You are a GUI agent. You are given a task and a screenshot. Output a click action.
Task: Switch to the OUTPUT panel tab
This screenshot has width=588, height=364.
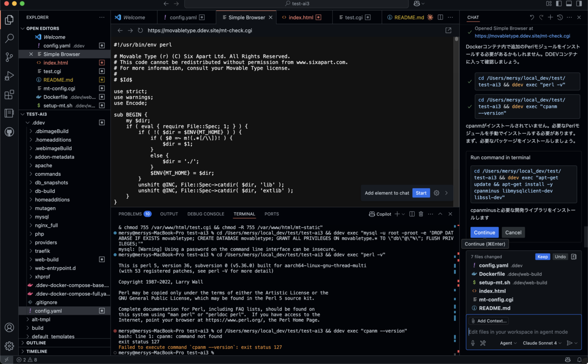(169, 214)
